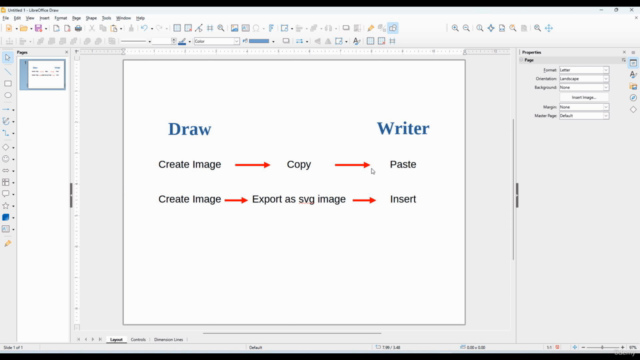The height and width of the screenshot is (360, 640).
Task: Select the Stars and Banners tool
Action: click(x=6, y=206)
